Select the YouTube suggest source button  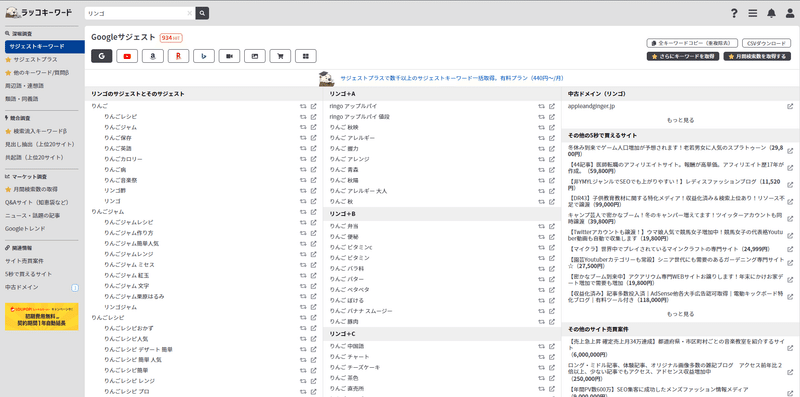[x=127, y=56]
